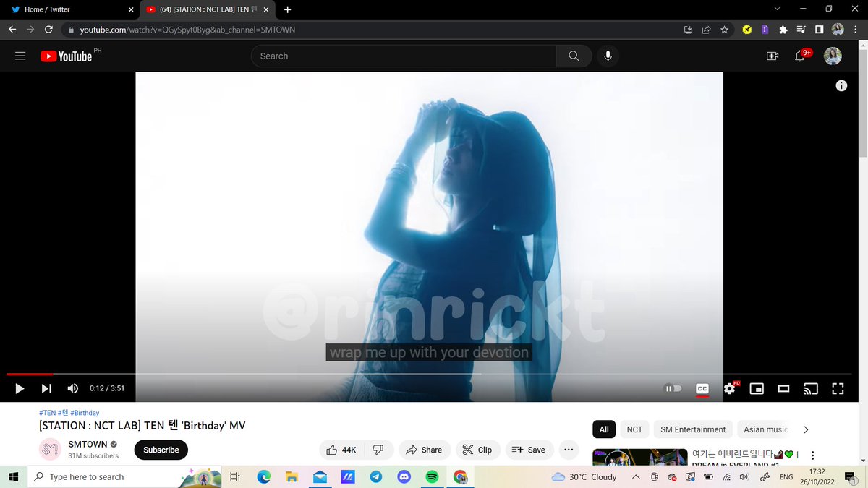Screen dimensions: 868x488
Task: Seek on the video progress bar
Action: tap(430, 374)
